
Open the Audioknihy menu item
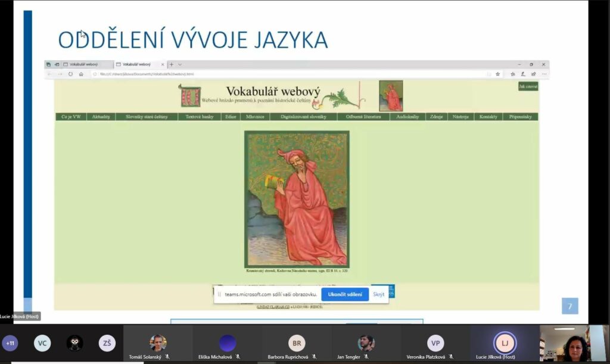[407, 117]
